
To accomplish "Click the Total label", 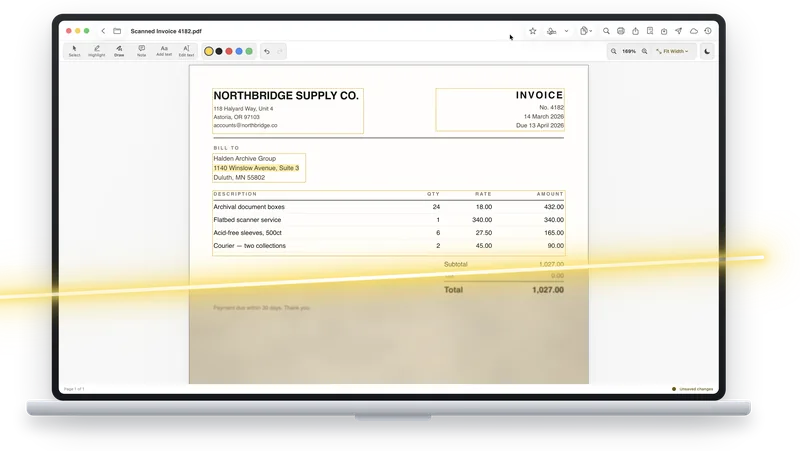I will (x=453, y=290).
